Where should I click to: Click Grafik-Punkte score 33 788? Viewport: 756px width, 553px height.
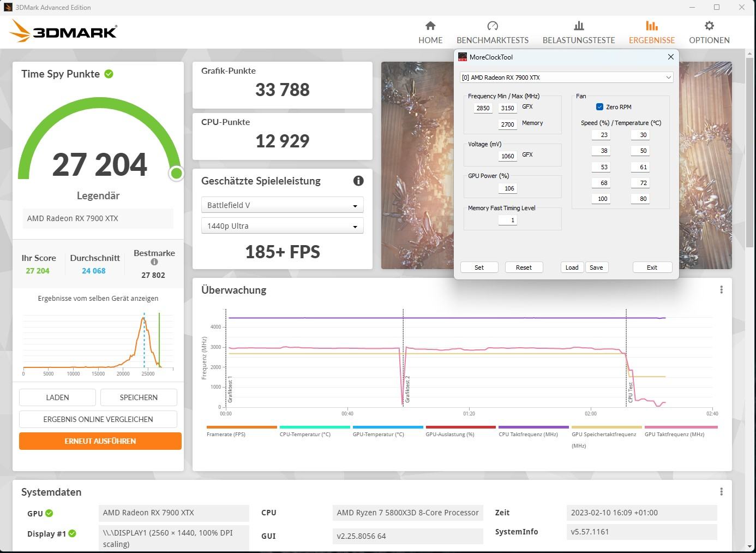click(282, 90)
